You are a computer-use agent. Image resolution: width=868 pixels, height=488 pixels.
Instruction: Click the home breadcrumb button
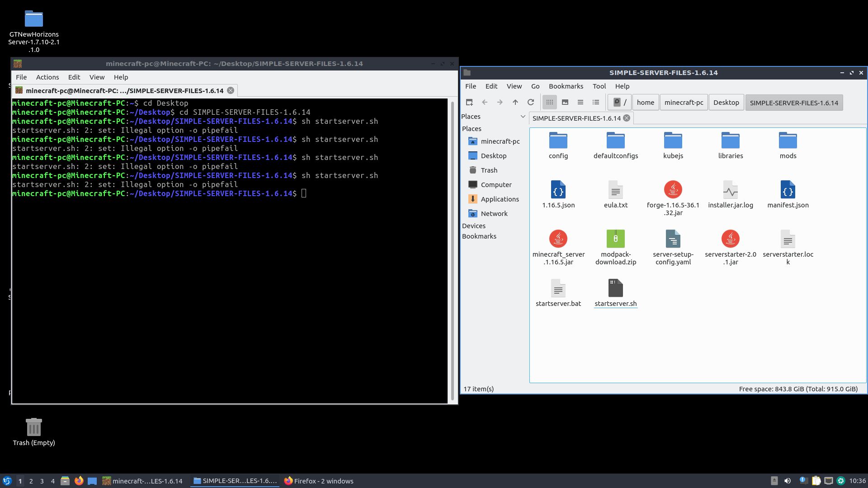click(645, 102)
